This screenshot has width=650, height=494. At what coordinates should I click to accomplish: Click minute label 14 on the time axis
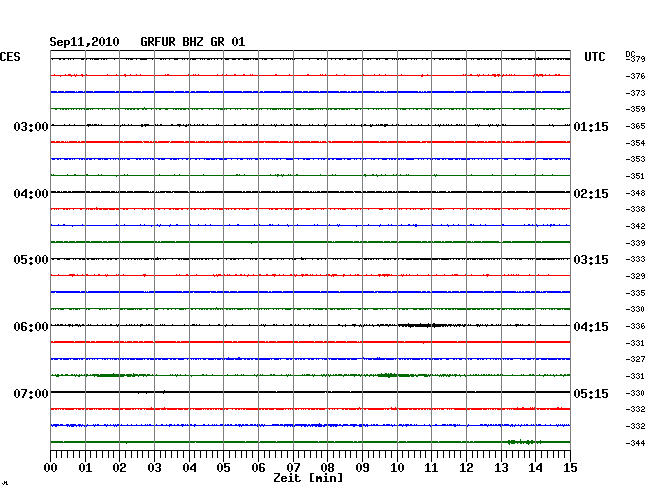(x=535, y=468)
